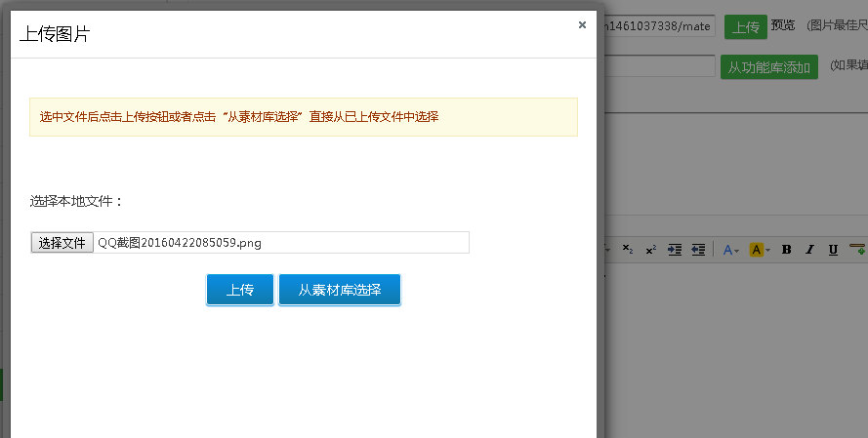Click the green 从功能库添加 button
Image resolution: width=868 pixels, height=438 pixels.
[x=769, y=67]
